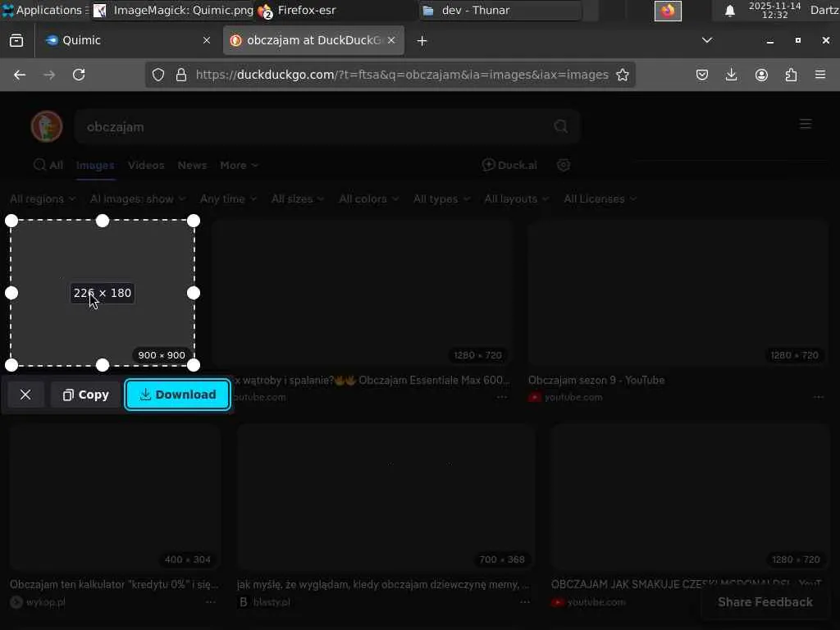The image size is (840, 630).
Task: Click the Firefox workspace thumbnail in panel
Action: click(668, 11)
